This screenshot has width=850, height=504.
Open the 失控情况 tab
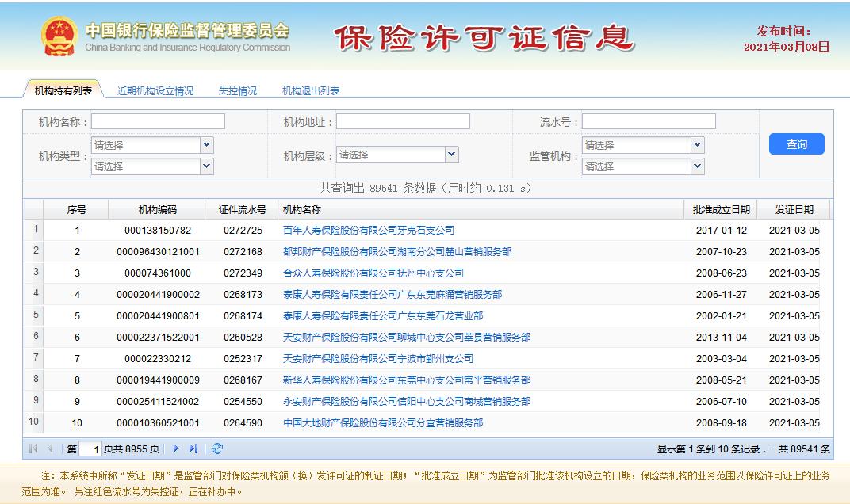click(236, 89)
